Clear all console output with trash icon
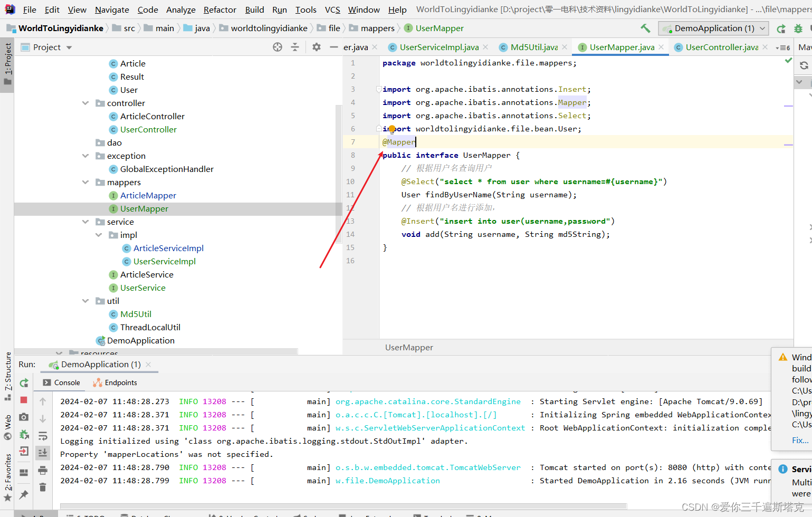Image resolution: width=812 pixels, height=517 pixels. (43, 487)
